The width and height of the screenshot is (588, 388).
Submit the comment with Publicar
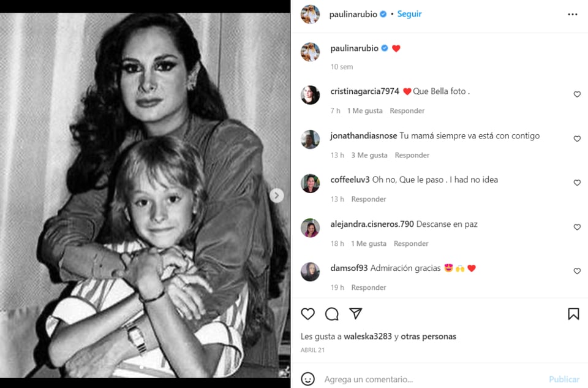(564, 379)
